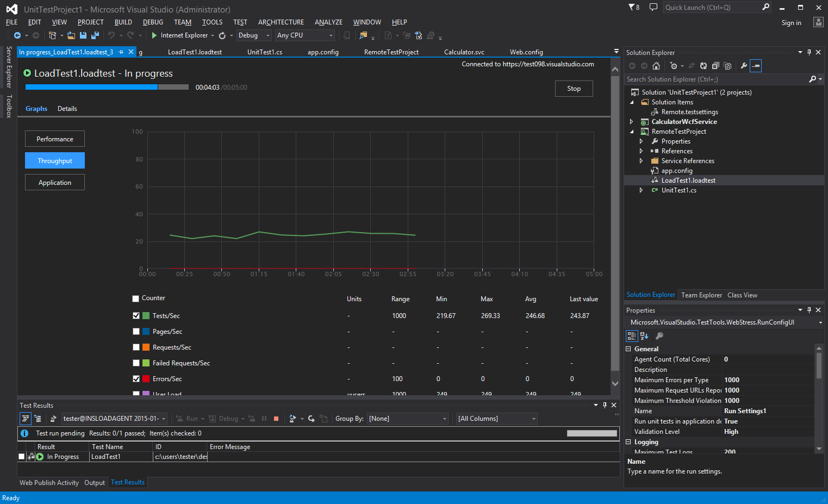Click the Stop button for load test
The image size is (828, 504).
coord(574,89)
